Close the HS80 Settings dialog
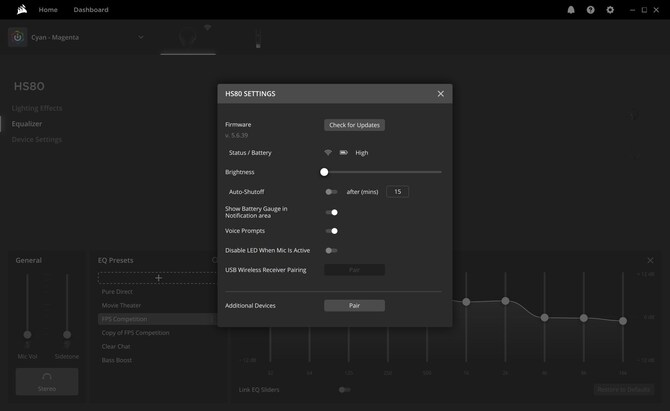Screen dimensions: 670x411 click(x=441, y=94)
